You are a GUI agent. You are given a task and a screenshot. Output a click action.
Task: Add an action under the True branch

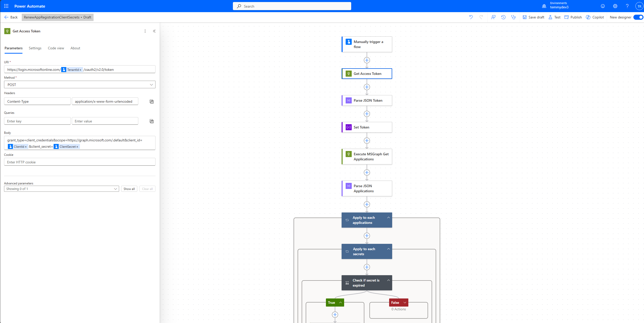pos(335,315)
